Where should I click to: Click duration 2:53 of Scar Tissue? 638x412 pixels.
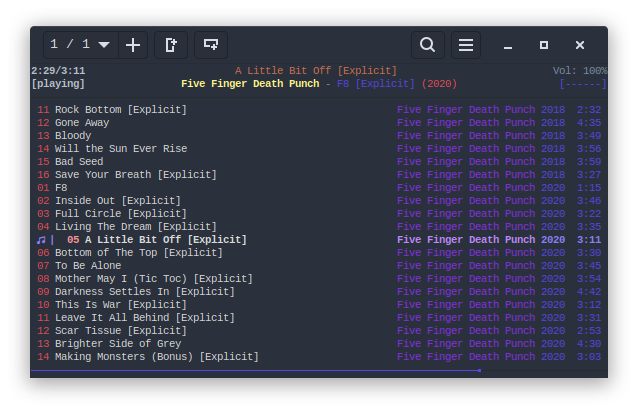(589, 331)
